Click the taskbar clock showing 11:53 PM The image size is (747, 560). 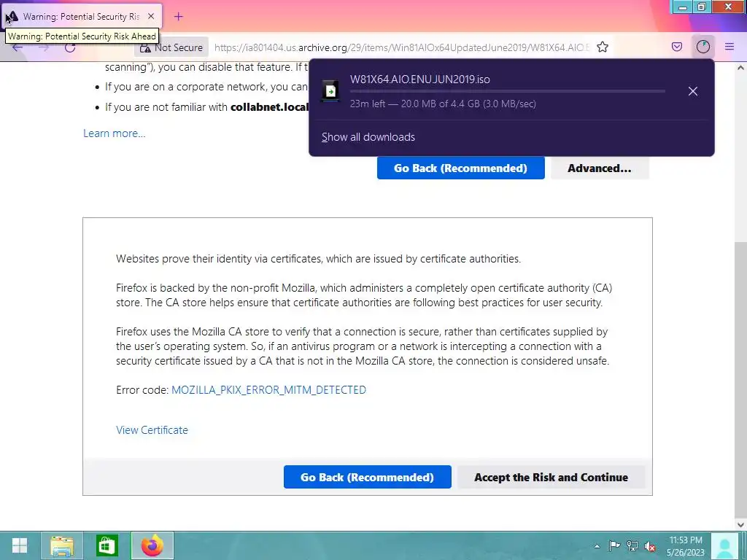686,546
